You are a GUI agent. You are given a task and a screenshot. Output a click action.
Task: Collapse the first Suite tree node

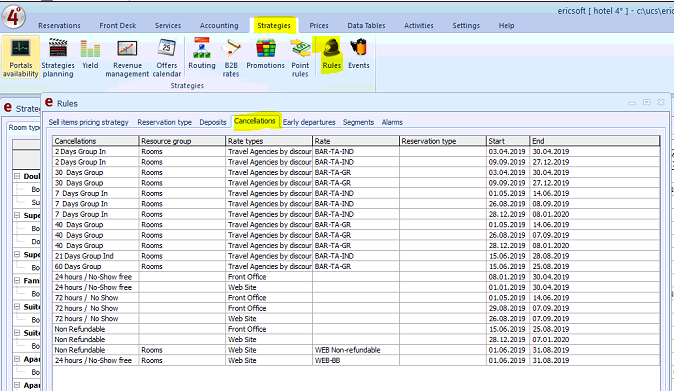[17, 306]
